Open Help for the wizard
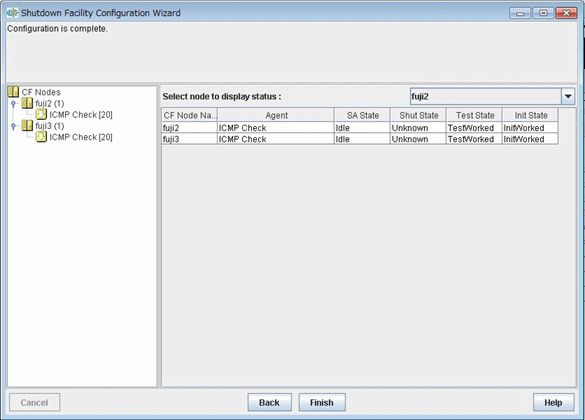585x420 pixels. (x=553, y=402)
